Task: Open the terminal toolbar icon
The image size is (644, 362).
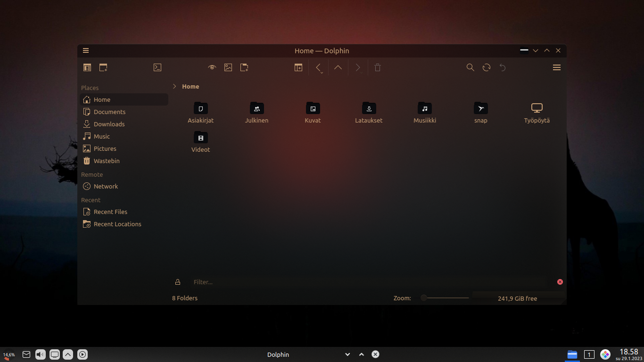Action: pos(157,67)
